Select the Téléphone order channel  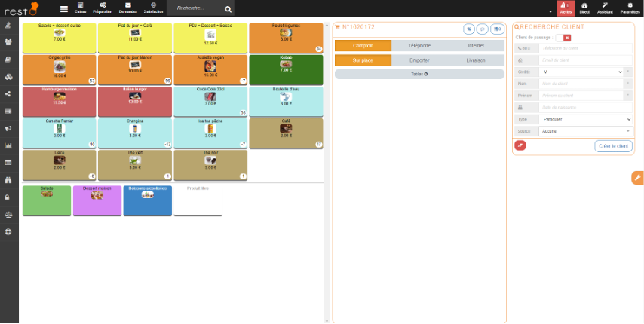pyautogui.click(x=419, y=46)
